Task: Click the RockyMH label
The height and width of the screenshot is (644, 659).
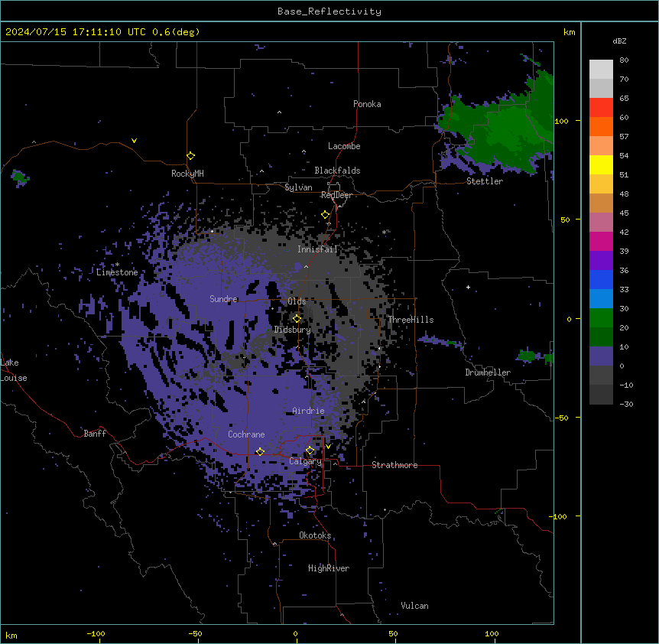Action: tap(187, 174)
